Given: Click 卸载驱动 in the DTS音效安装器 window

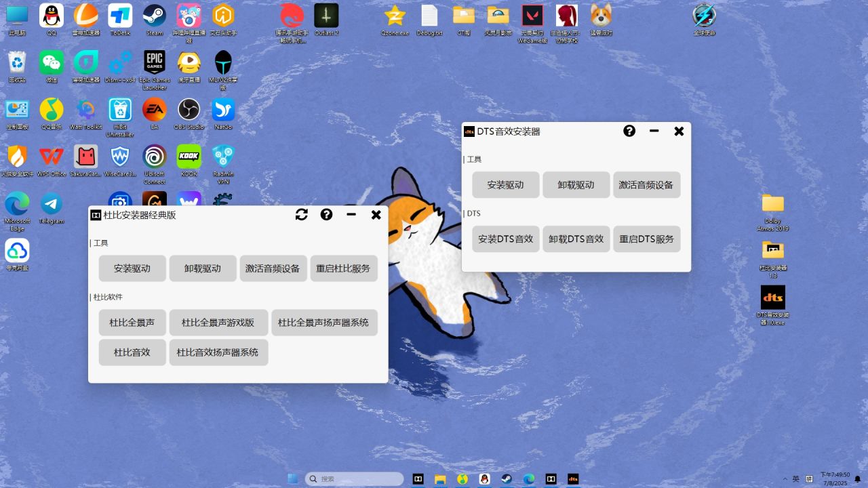Looking at the screenshot, I should [576, 185].
